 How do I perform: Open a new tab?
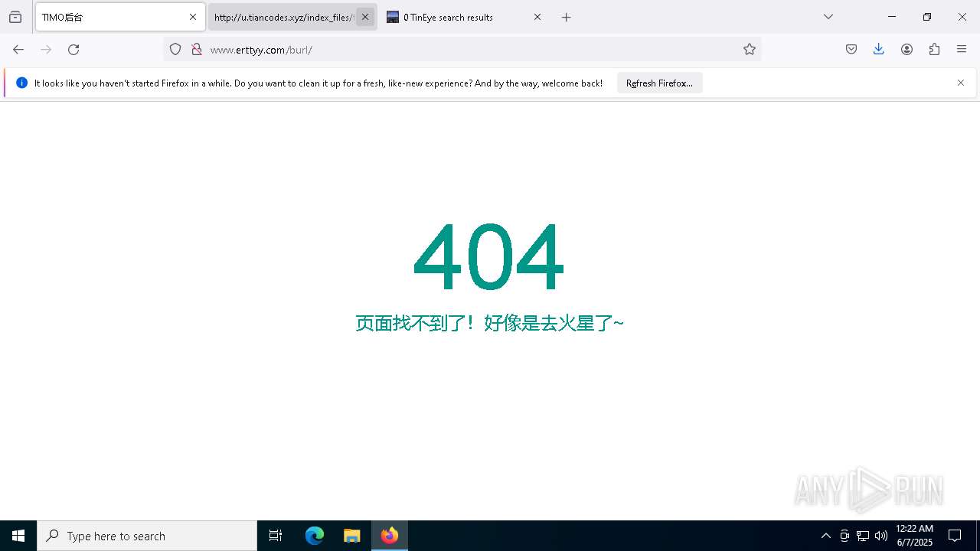(567, 17)
